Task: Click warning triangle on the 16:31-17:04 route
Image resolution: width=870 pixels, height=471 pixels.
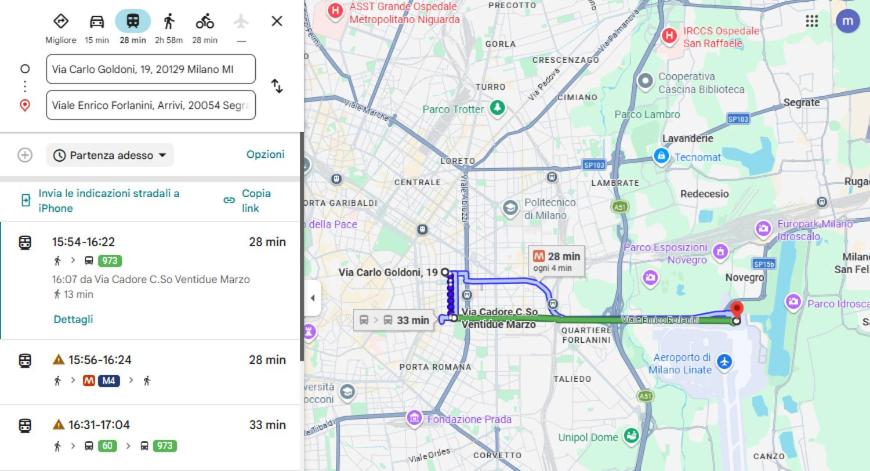Action: pyautogui.click(x=58, y=424)
